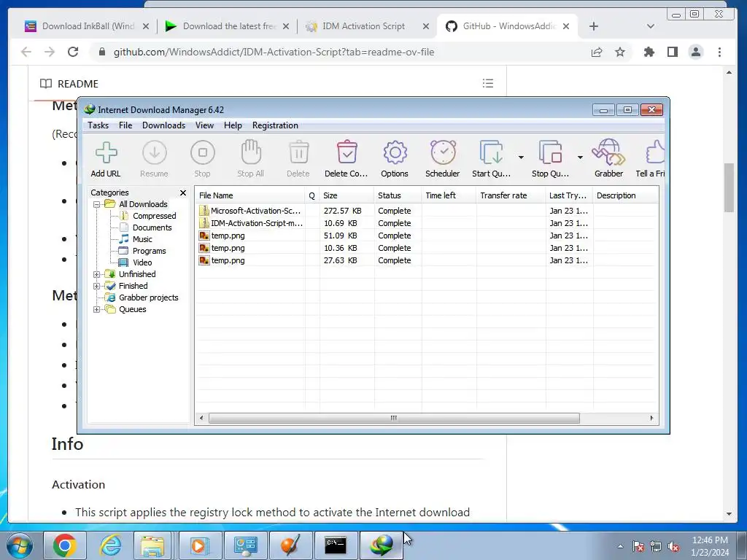Select the Programs category
747x560 pixels.
(x=149, y=251)
